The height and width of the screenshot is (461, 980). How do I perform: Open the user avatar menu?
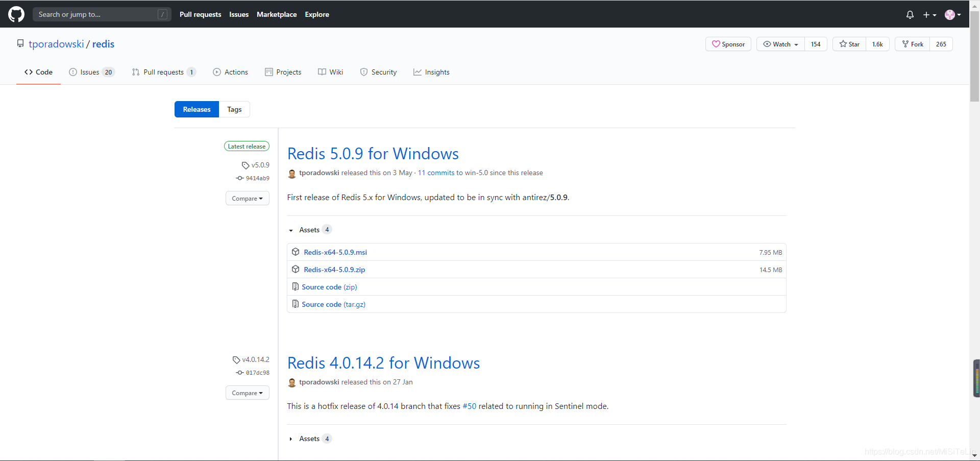point(952,15)
